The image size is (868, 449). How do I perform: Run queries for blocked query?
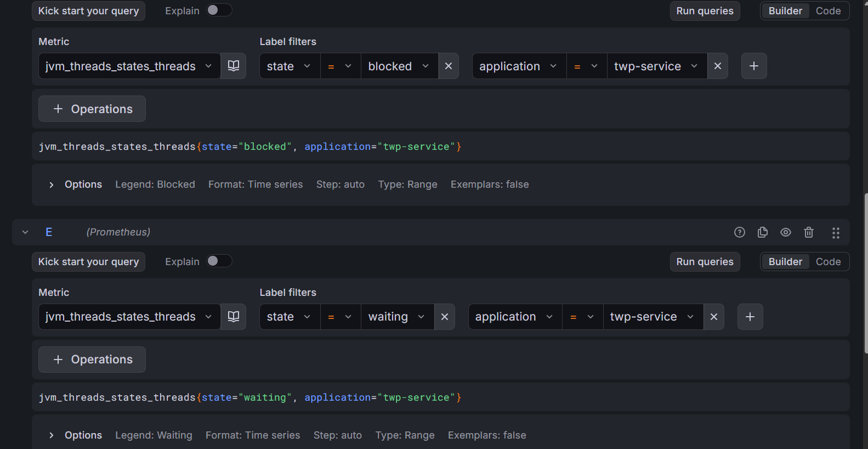click(705, 11)
